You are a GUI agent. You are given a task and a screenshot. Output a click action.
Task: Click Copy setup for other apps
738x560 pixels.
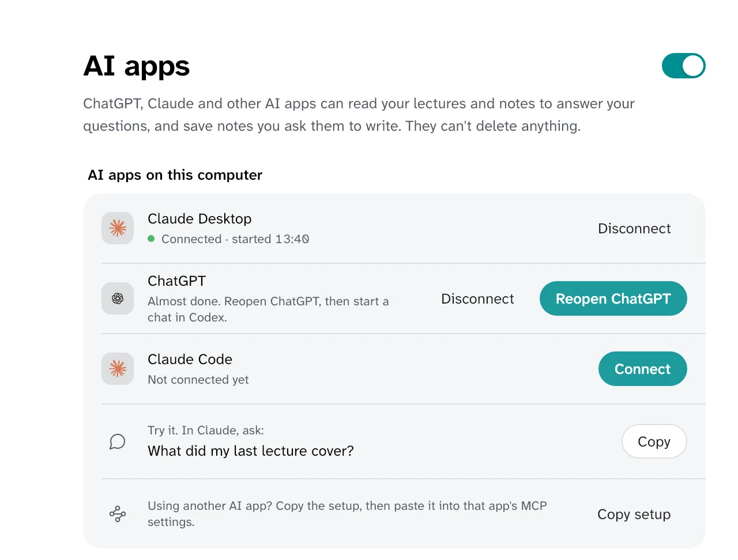click(x=634, y=514)
